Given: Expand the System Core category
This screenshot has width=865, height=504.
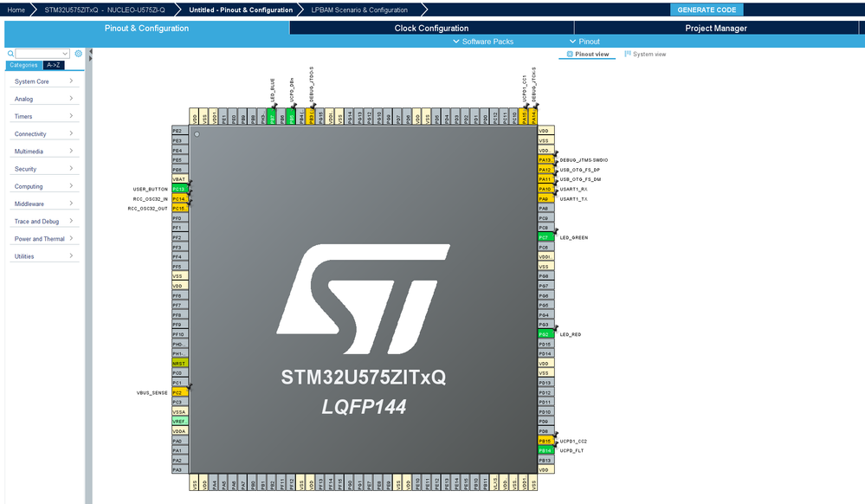Looking at the screenshot, I should (43, 81).
